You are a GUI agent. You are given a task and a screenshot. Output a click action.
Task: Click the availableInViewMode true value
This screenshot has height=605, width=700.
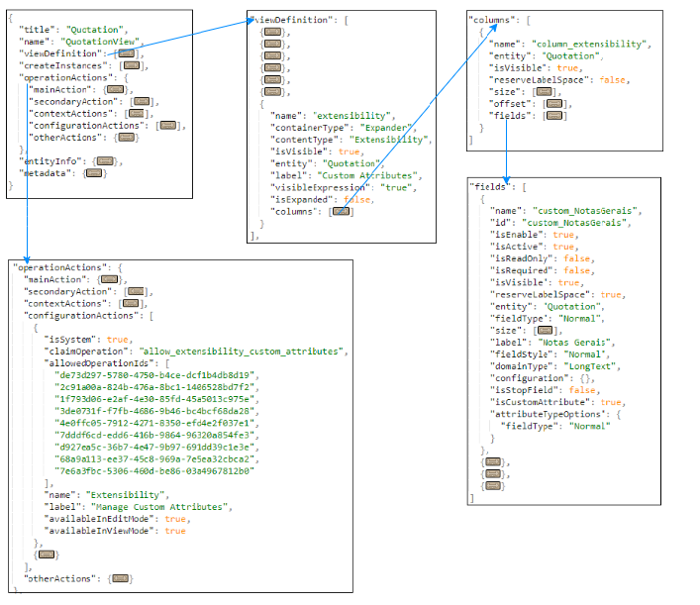pyautogui.click(x=175, y=532)
